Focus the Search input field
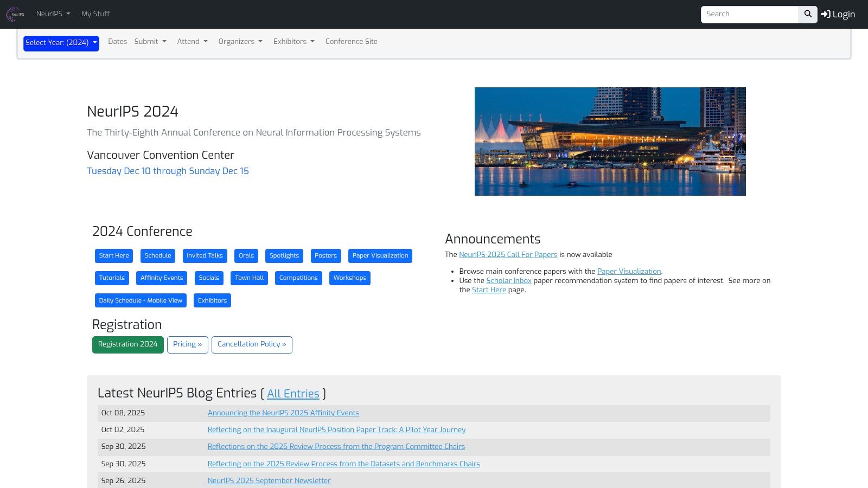The width and height of the screenshot is (868, 488). (x=749, y=15)
